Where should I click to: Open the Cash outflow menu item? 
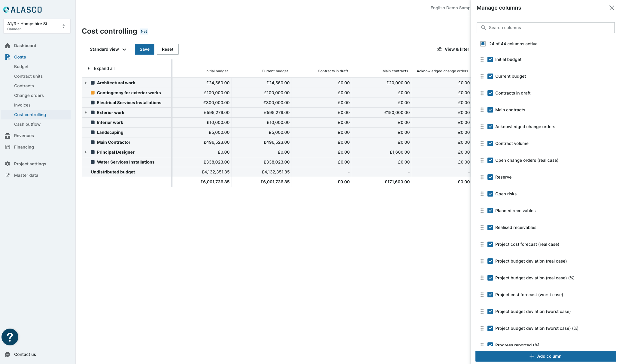pos(27,124)
